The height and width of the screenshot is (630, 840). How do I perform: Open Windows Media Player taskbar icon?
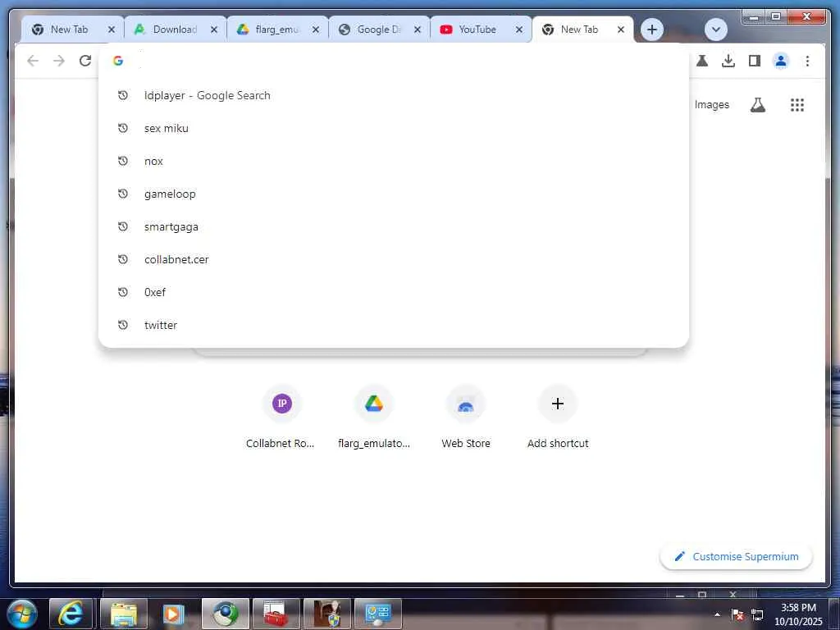click(173, 614)
